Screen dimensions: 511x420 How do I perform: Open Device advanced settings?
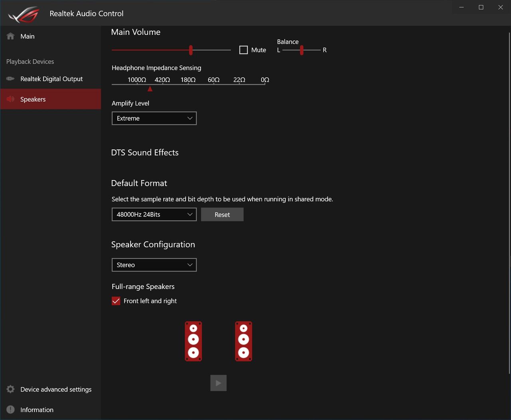click(x=50, y=389)
